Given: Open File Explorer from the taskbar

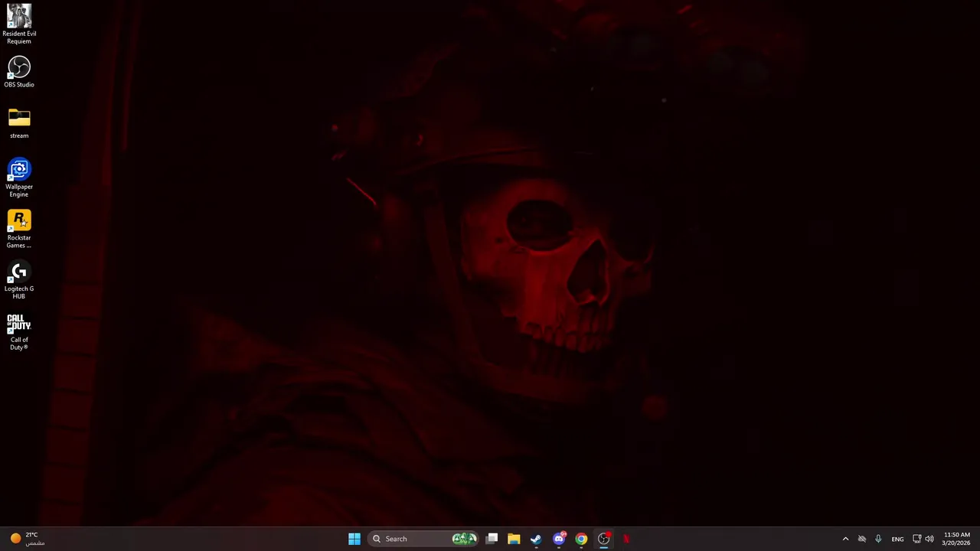Looking at the screenshot, I should click(x=514, y=539).
